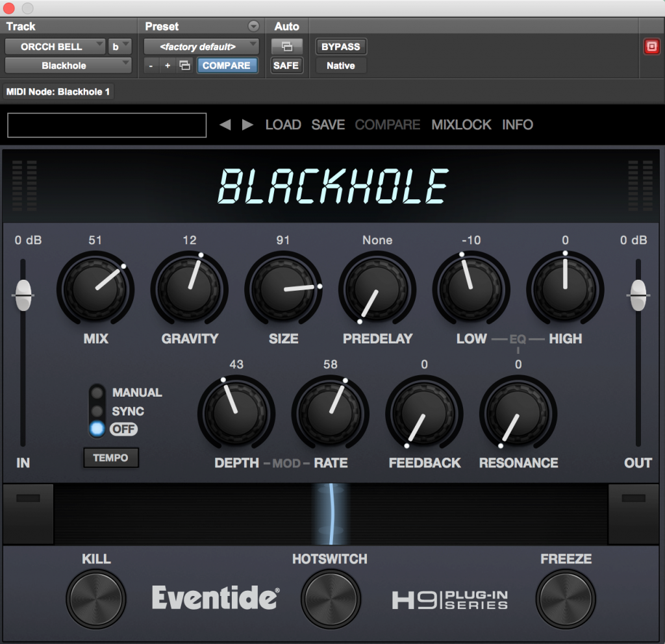665x644 pixels.
Task: Toggle the Pro Tools COMPARE button
Action: tap(227, 66)
